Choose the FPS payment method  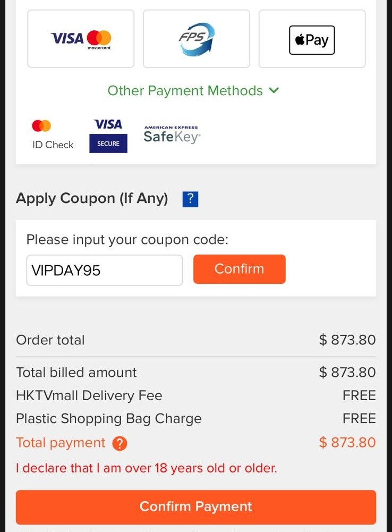point(196,39)
